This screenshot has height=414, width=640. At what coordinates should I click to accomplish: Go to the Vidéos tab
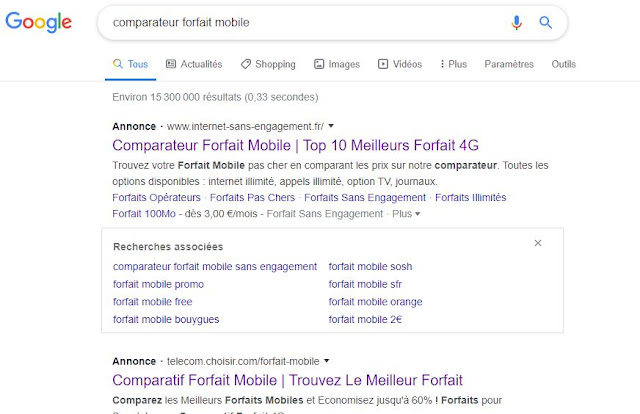(400, 64)
